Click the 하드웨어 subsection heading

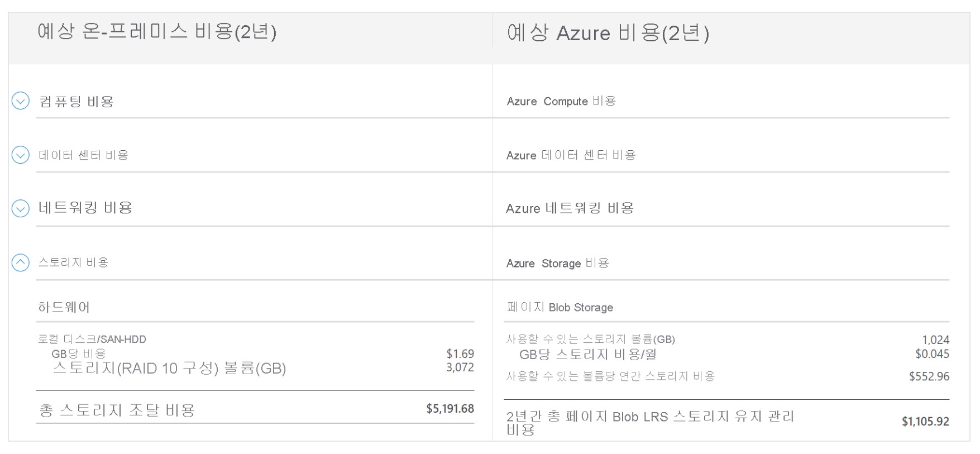[x=64, y=307]
